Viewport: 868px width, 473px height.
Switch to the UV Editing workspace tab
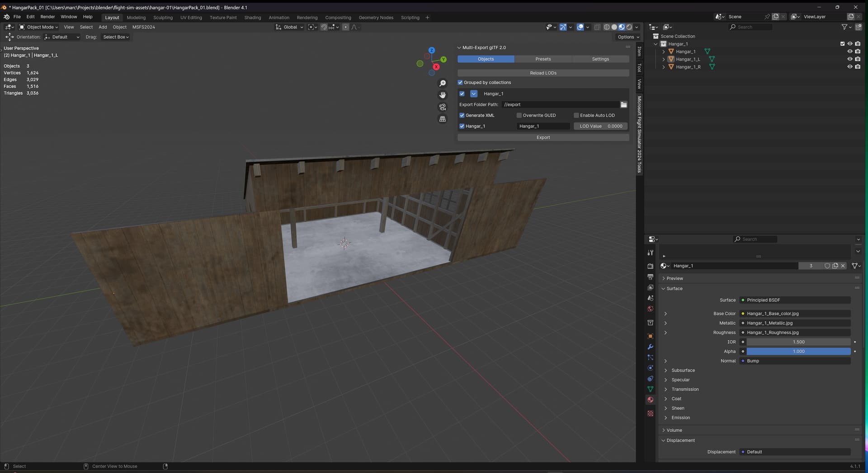point(191,18)
